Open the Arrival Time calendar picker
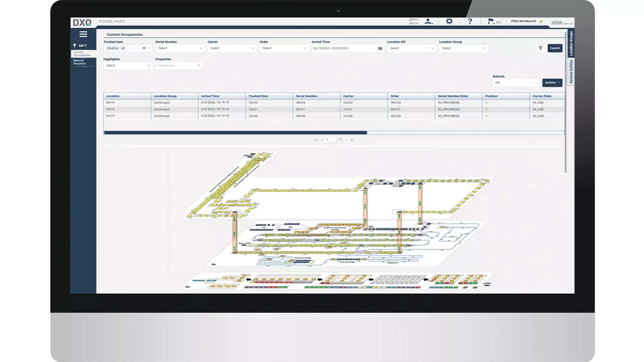 tap(380, 48)
